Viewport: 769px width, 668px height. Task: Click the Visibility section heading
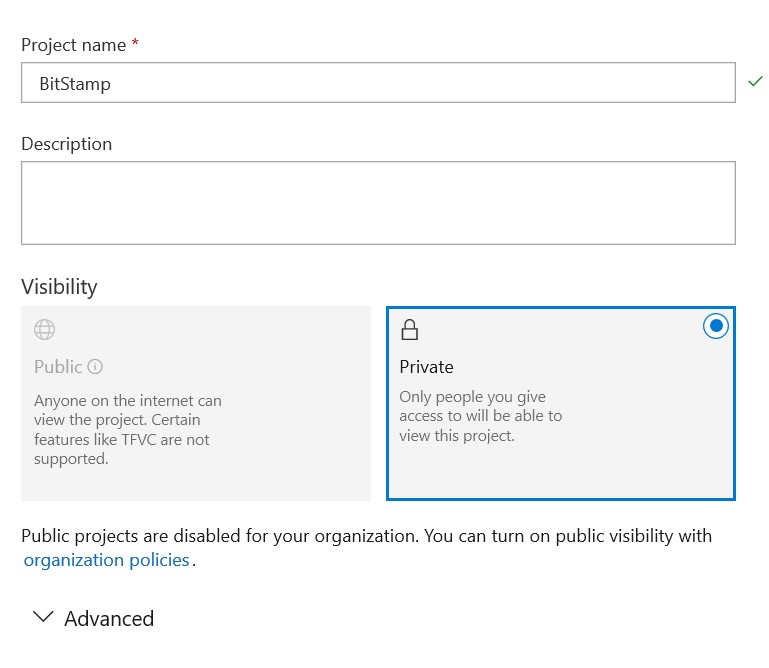(59, 286)
